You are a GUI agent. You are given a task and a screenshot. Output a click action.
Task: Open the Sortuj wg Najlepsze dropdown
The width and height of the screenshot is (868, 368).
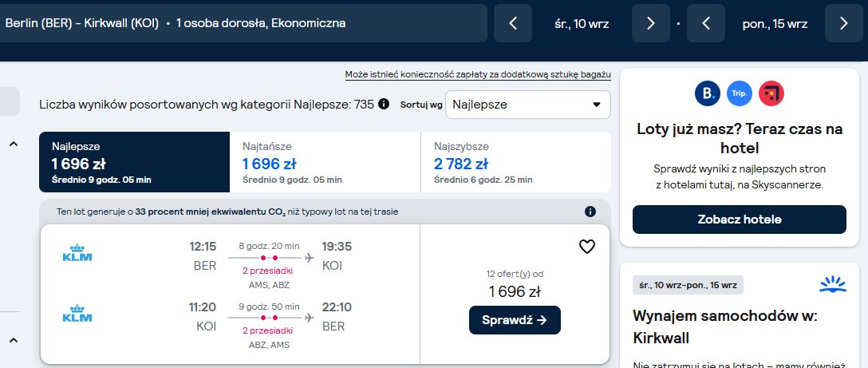tap(528, 105)
